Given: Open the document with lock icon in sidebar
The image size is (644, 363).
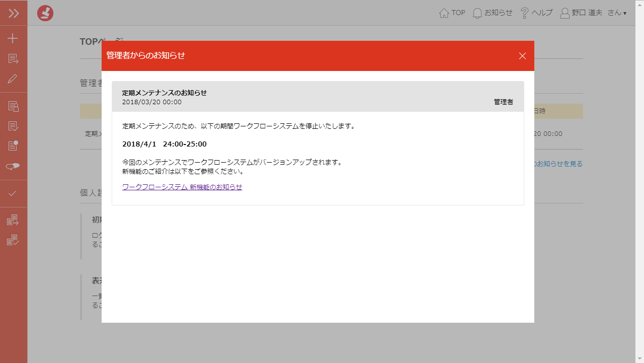Looking at the screenshot, I should pos(13,106).
